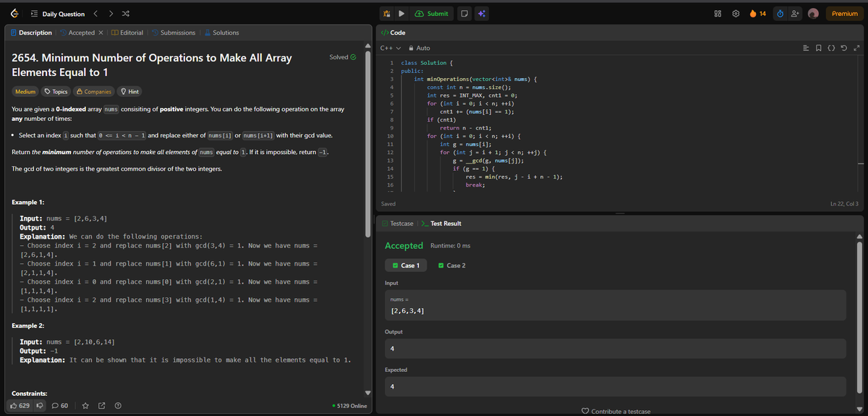
Task: Open the help question-mark icon
Action: coord(117,406)
